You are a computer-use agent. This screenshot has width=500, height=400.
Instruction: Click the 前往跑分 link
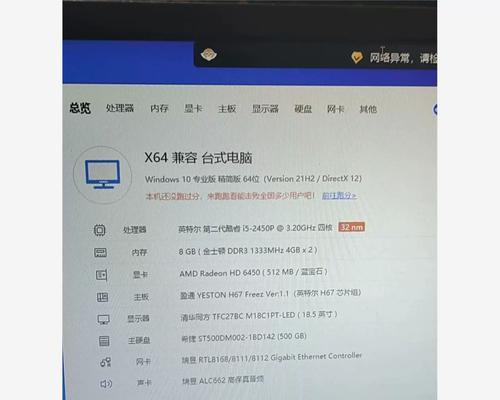click(339, 196)
